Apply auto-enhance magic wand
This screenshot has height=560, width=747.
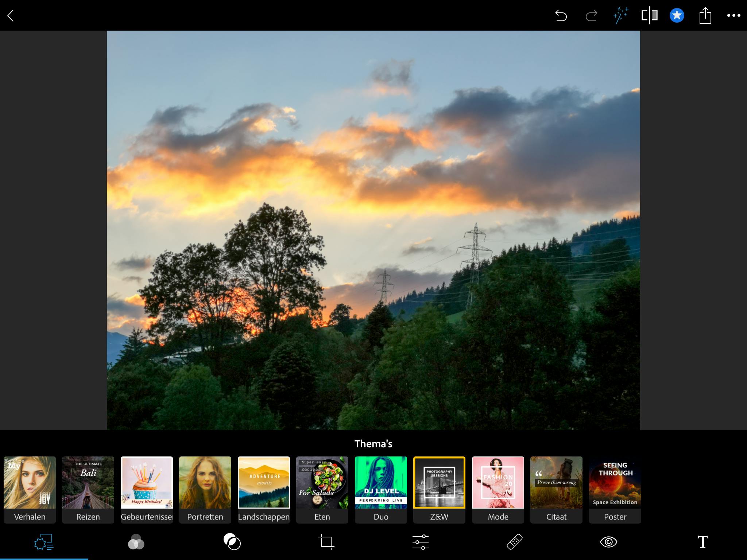(x=620, y=16)
